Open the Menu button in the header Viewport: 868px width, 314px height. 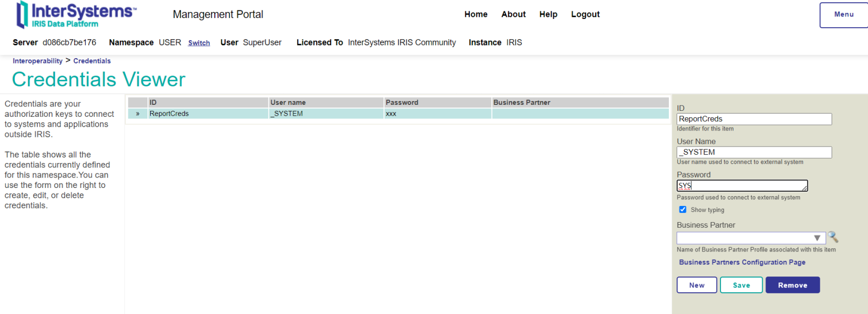coord(844,15)
